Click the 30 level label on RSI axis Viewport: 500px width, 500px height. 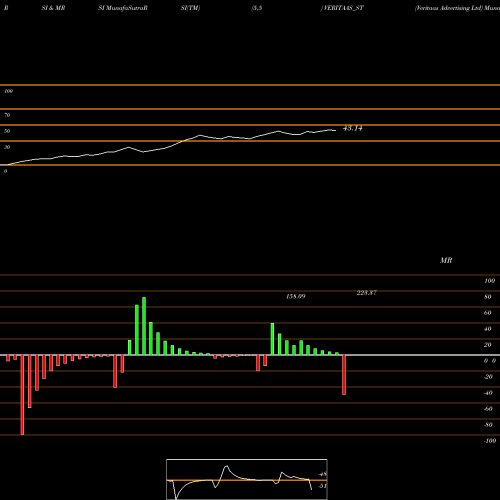tap(7, 147)
